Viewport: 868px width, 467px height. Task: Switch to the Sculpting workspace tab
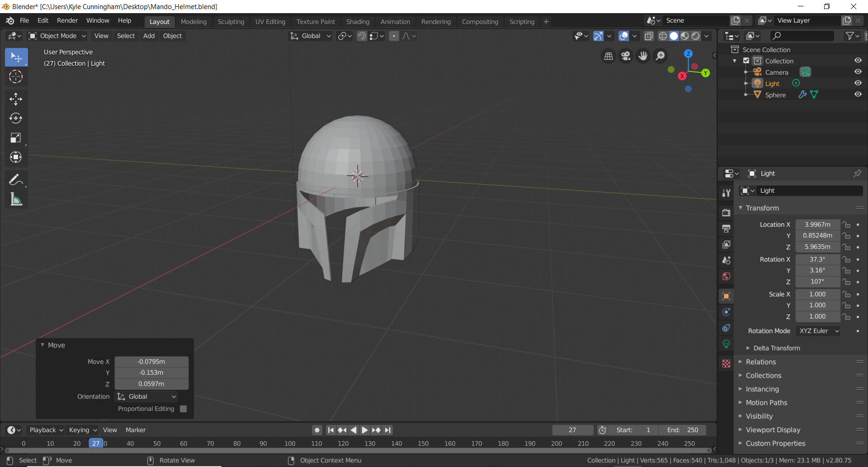tap(231, 21)
